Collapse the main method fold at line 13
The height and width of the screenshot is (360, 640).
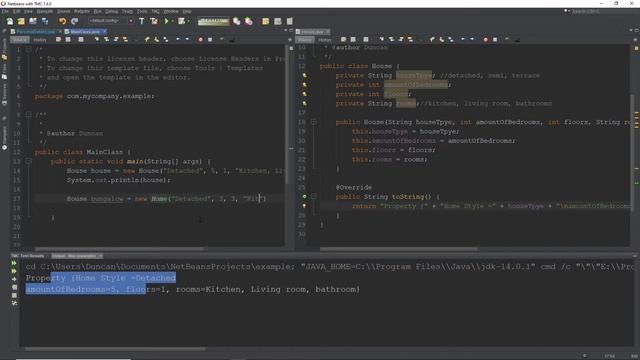[28, 161]
